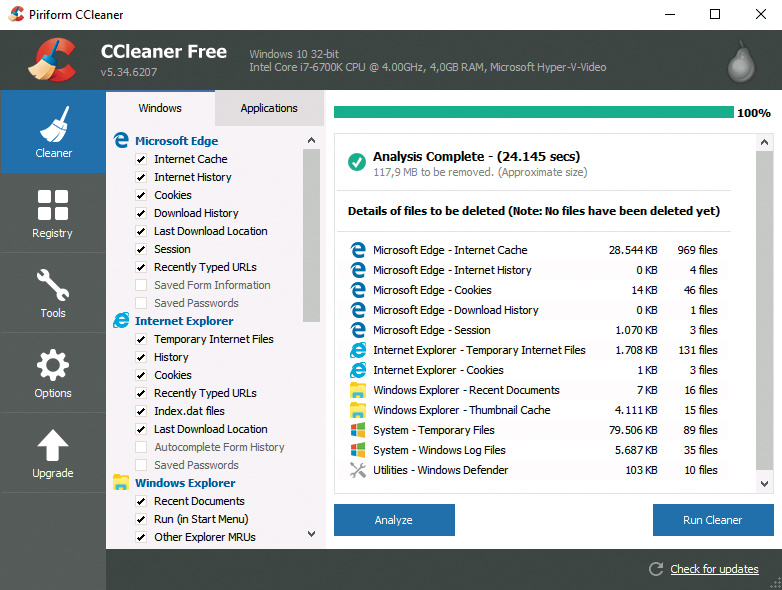Switch to the Applications tab
The image size is (782, 590).
click(x=269, y=108)
